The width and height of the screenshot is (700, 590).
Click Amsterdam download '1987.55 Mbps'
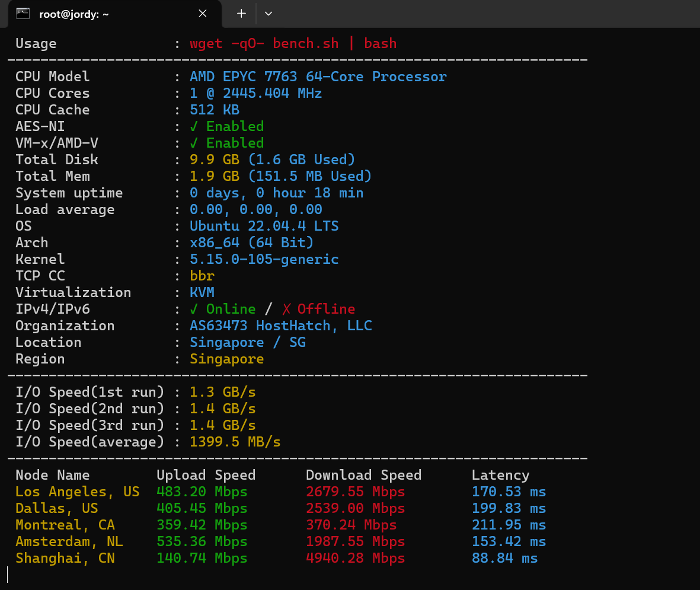click(356, 541)
